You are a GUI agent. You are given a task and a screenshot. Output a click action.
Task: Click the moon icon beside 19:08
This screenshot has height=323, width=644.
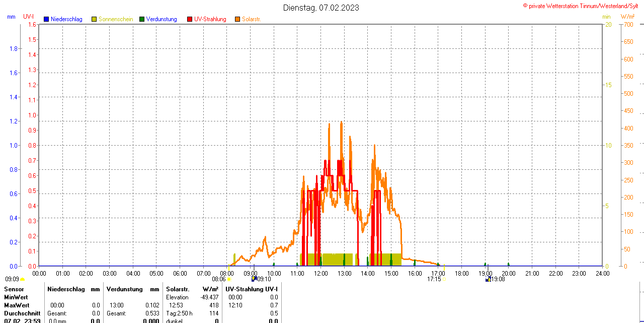488,279
